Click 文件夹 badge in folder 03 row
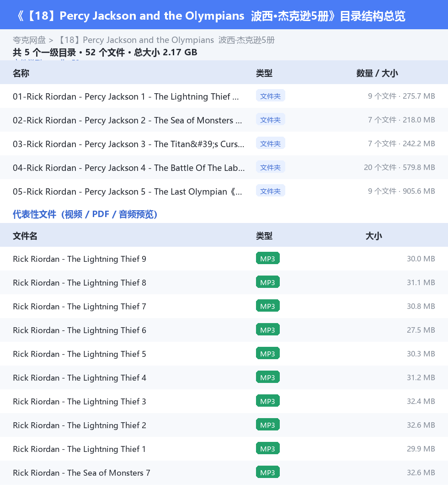Image resolution: width=448 pixels, height=499 pixels. click(270, 143)
